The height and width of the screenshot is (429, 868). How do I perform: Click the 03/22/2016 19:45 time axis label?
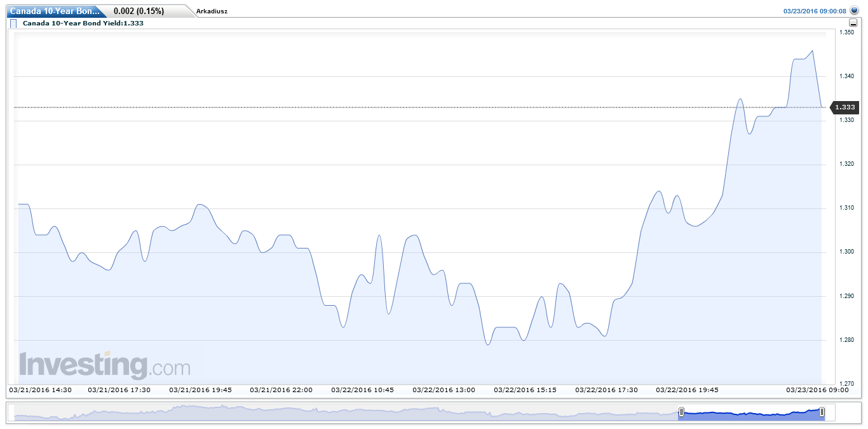click(x=688, y=390)
